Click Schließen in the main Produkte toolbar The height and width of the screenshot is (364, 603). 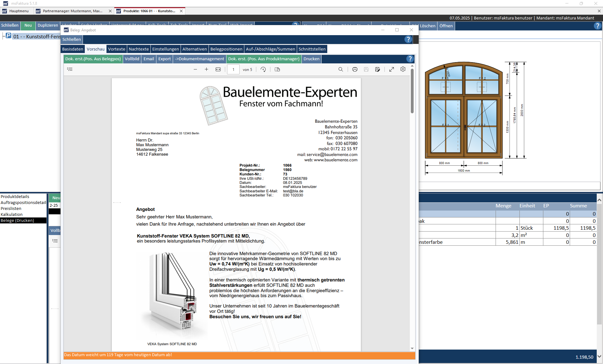click(x=10, y=25)
